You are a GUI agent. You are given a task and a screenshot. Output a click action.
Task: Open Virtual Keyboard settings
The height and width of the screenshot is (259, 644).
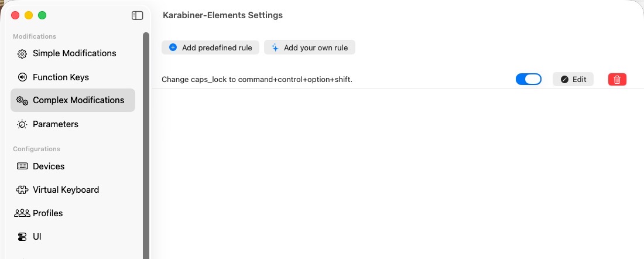pos(66,190)
